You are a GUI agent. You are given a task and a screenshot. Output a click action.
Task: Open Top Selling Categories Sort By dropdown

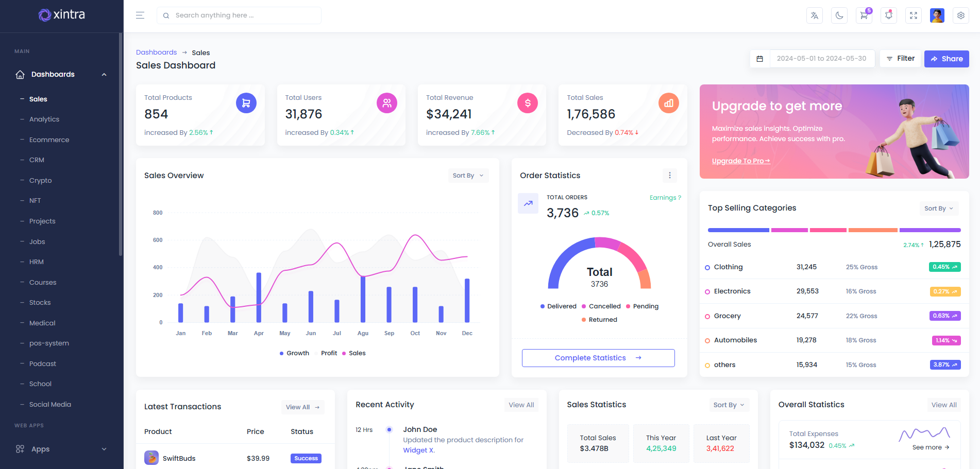click(x=939, y=209)
